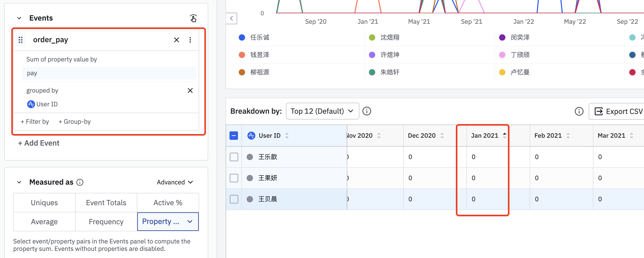Click the info icon left of Export CSV
The height and width of the screenshot is (258, 644).
(579, 111)
